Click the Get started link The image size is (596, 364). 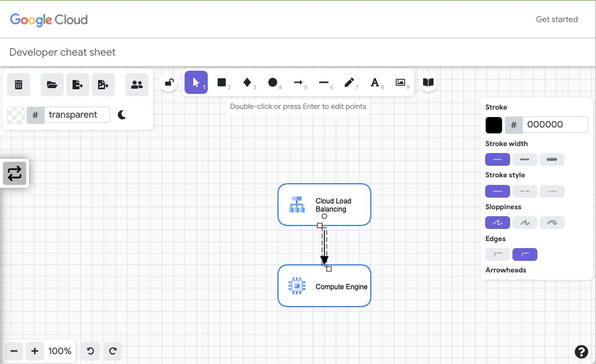pos(557,19)
